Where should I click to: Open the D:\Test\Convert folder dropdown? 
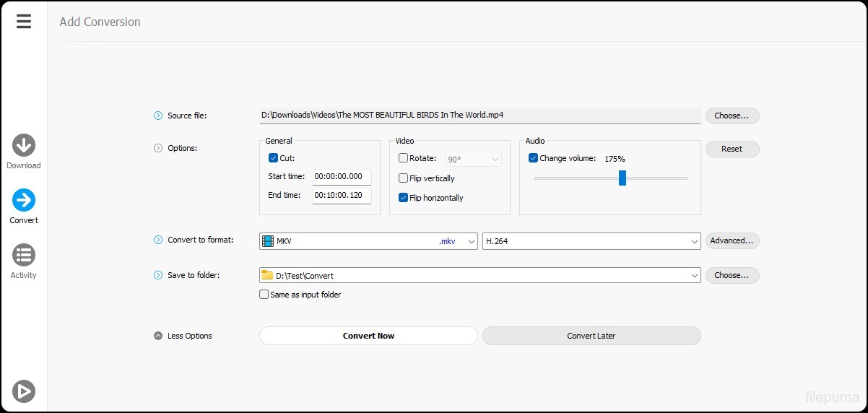(x=479, y=275)
